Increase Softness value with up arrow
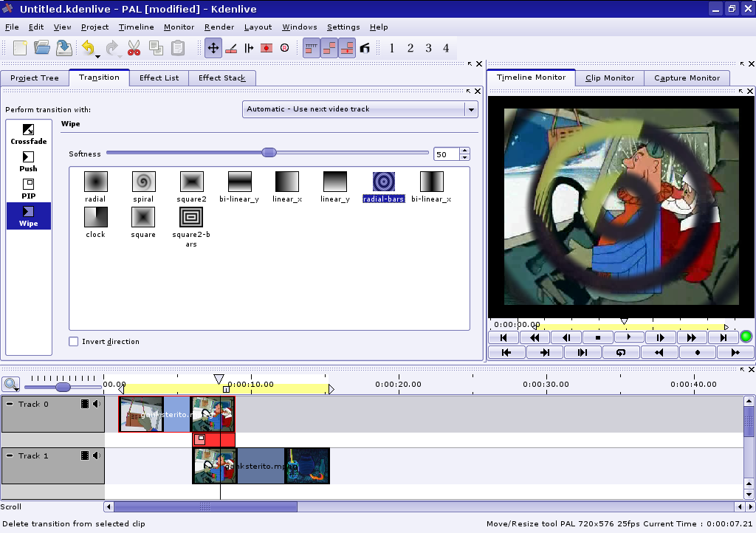The image size is (756, 533). click(464, 151)
